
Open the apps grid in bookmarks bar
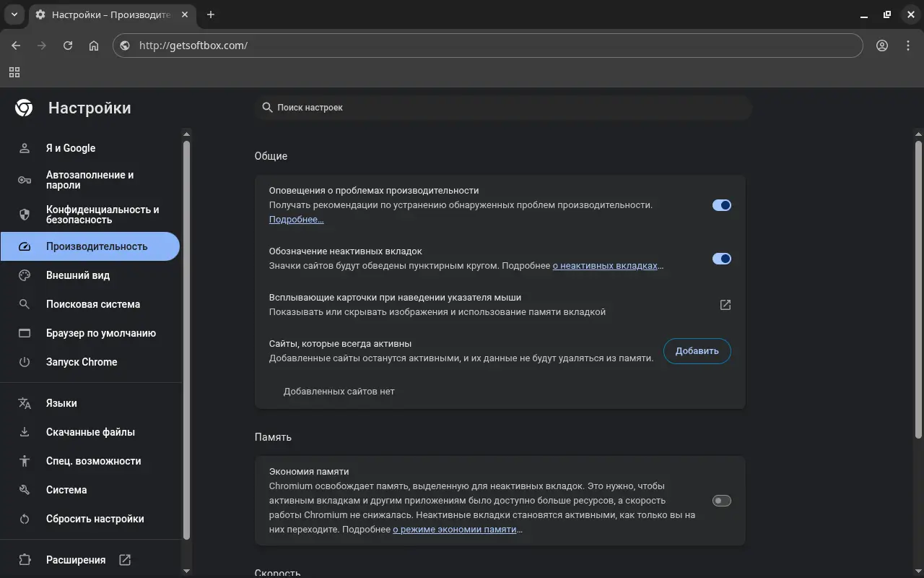coord(14,72)
